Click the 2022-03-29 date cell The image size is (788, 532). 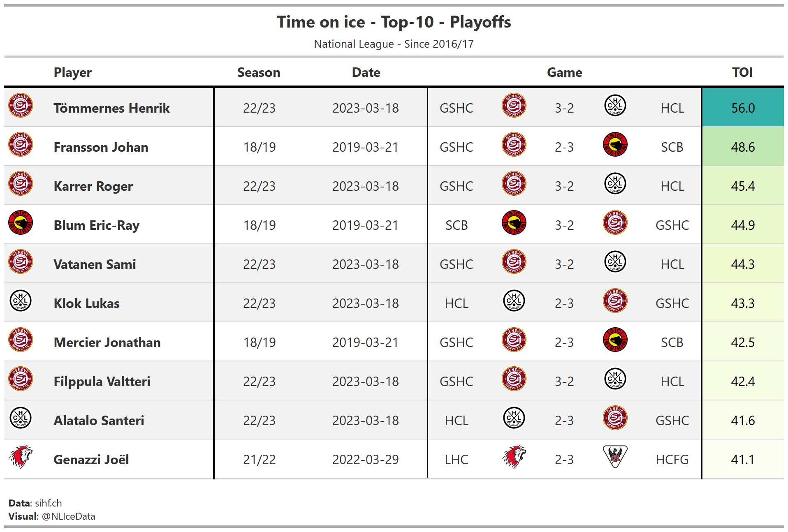tap(365, 460)
